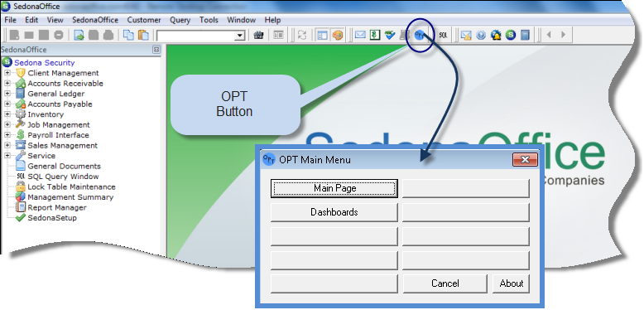Open the toolbar combo box dropdown arrow
The image size is (644, 310).
(240, 36)
